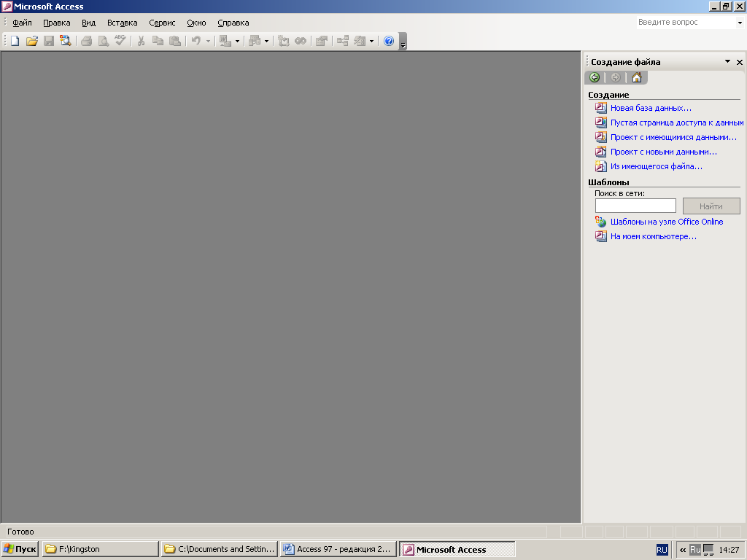Click the Найти search button
Image resolution: width=747 pixels, height=560 pixels.
pos(711,206)
